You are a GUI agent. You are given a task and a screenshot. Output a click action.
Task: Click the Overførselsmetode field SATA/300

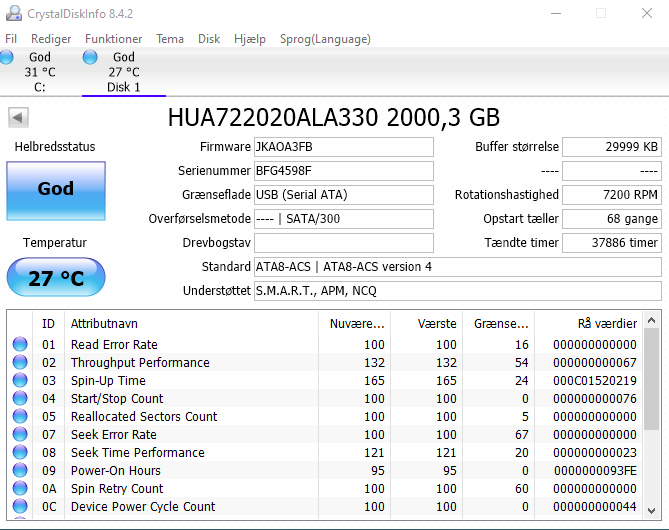pos(344,218)
